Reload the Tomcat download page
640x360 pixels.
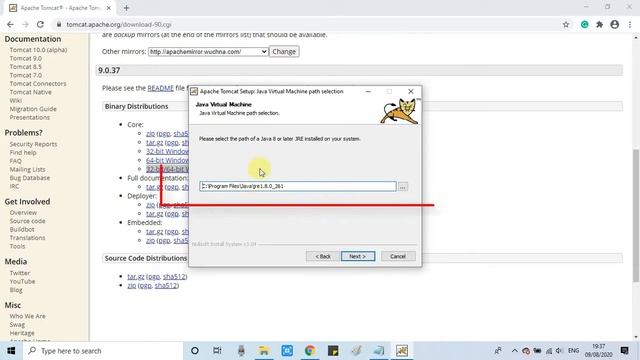(x=40, y=24)
